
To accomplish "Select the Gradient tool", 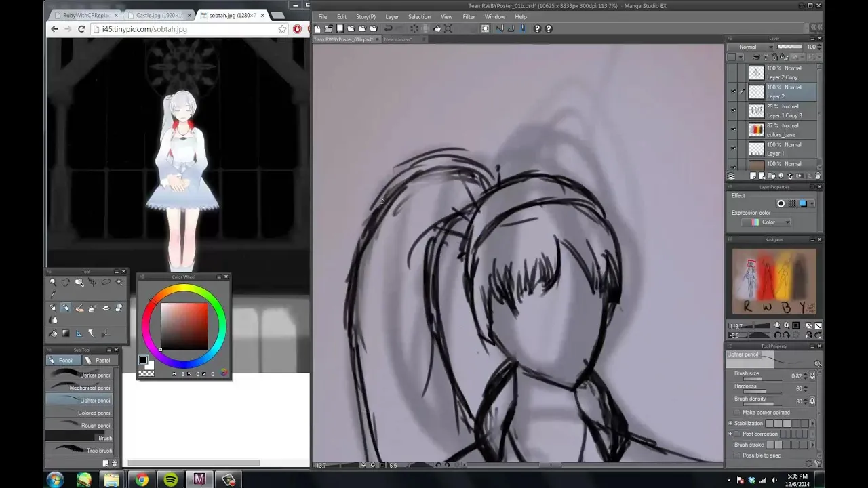I will [66, 333].
